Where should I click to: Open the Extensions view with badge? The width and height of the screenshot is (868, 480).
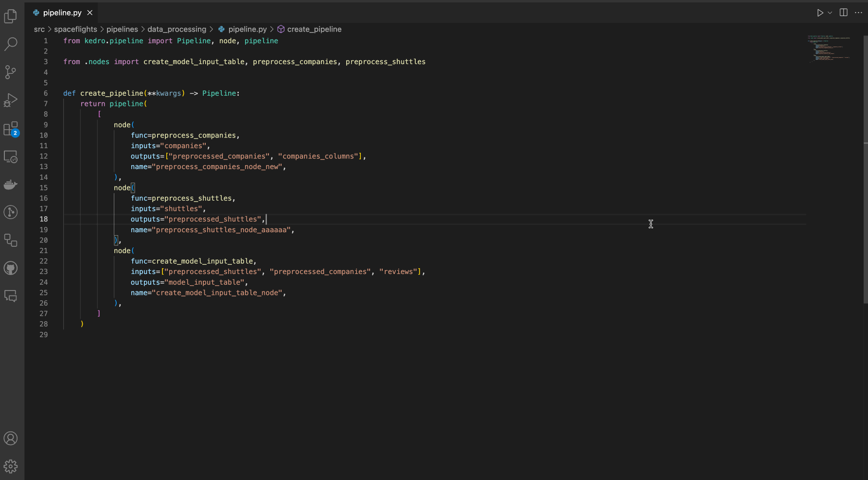tap(11, 129)
